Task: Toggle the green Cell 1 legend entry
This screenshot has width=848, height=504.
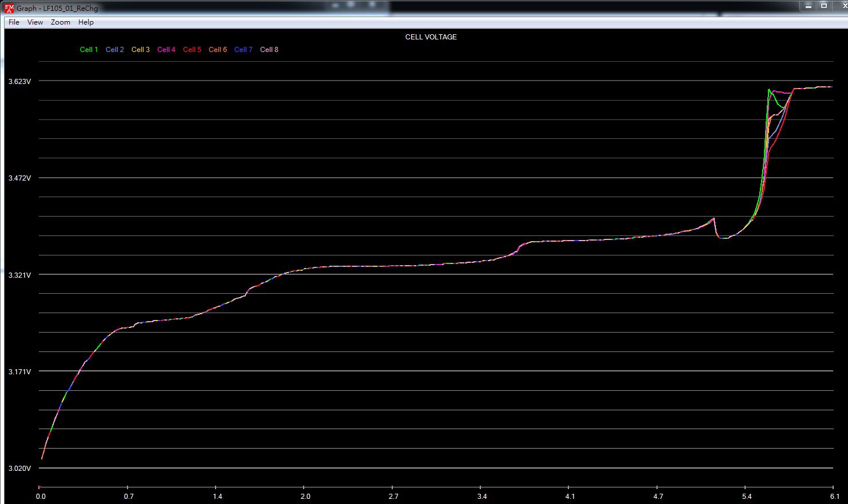Action: tap(89, 50)
